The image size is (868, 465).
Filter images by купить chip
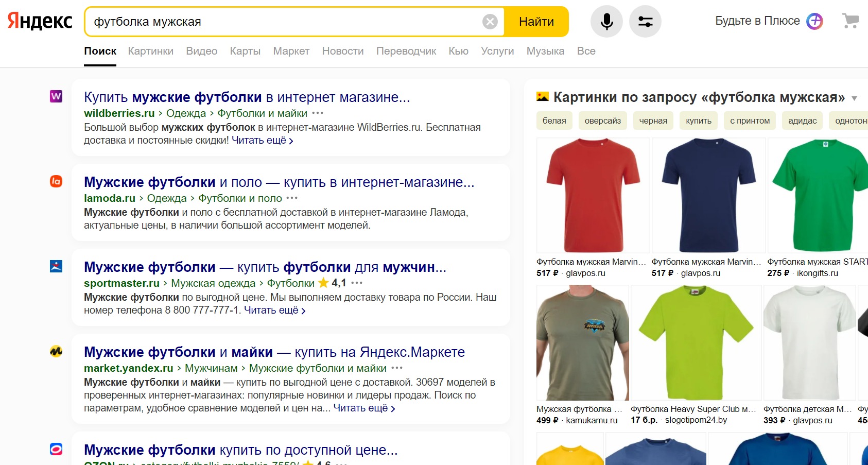(699, 120)
